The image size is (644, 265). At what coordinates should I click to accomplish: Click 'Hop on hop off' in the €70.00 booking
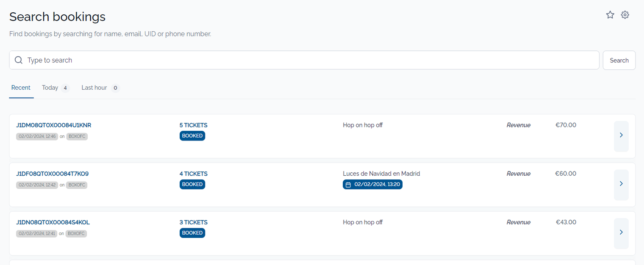click(x=363, y=125)
